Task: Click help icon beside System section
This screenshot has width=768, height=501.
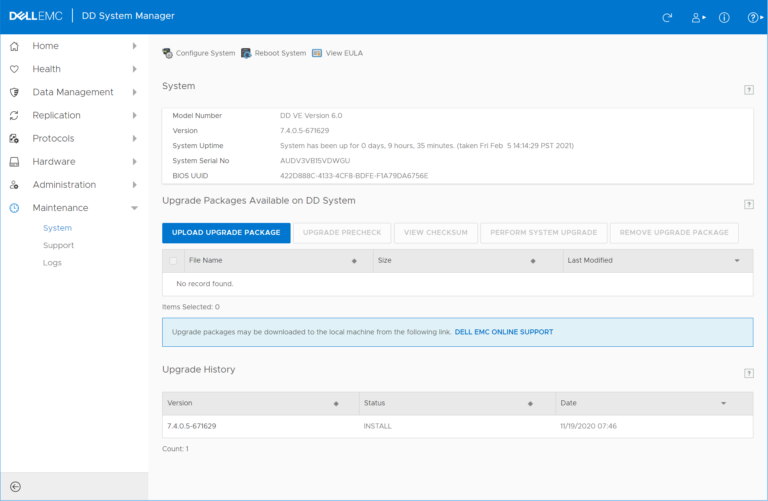Action: [x=748, y=90]
